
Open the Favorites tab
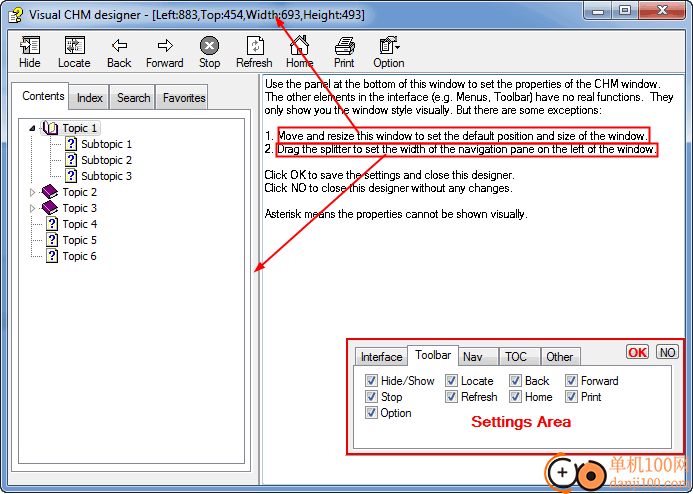coord(184,98)
